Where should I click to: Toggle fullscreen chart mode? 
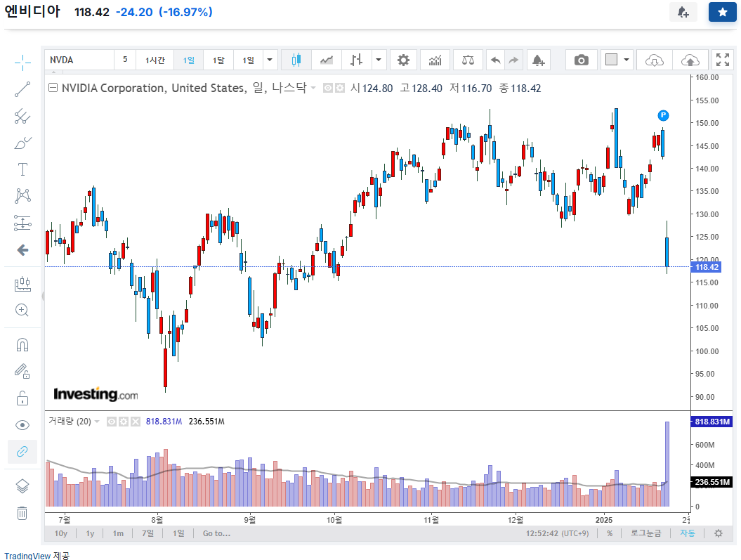[x=723, y=60]
